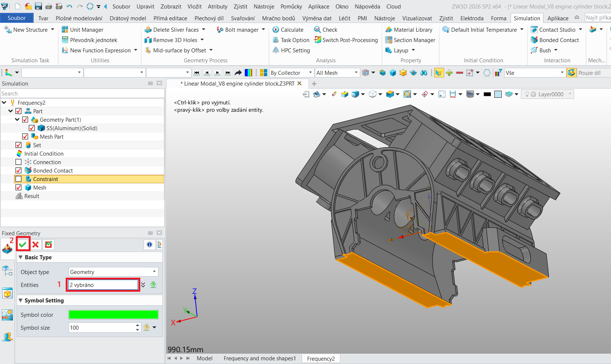
Task: Uncheck the Bonded Contact tree checkbox
Action: [x=18, y=170]
